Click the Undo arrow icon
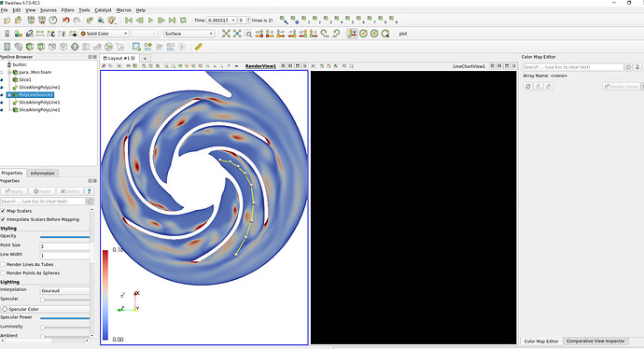The height and width of the screenshot is (349, 644). pos(65,21)
